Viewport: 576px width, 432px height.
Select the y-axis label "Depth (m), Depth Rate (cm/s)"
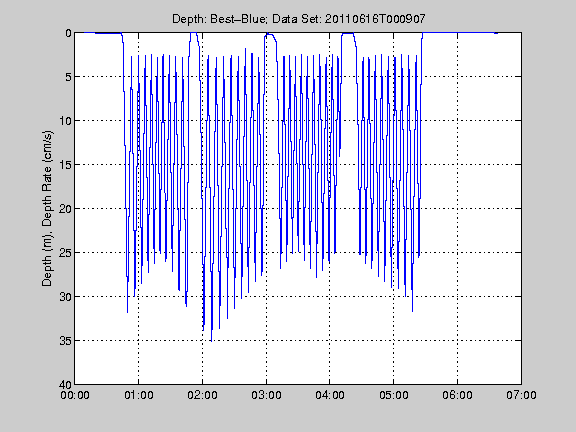47,208
